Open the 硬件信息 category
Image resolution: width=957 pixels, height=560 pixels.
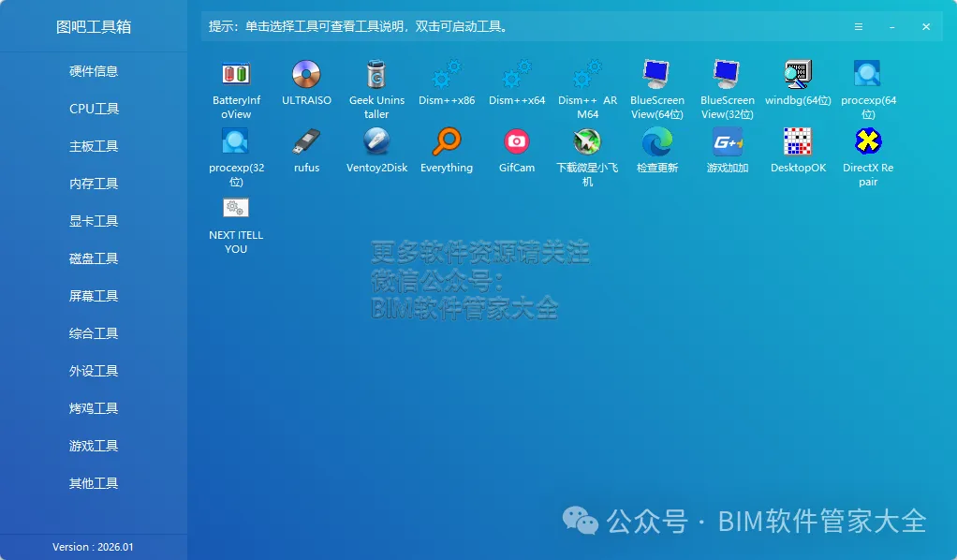pos(94,71)
